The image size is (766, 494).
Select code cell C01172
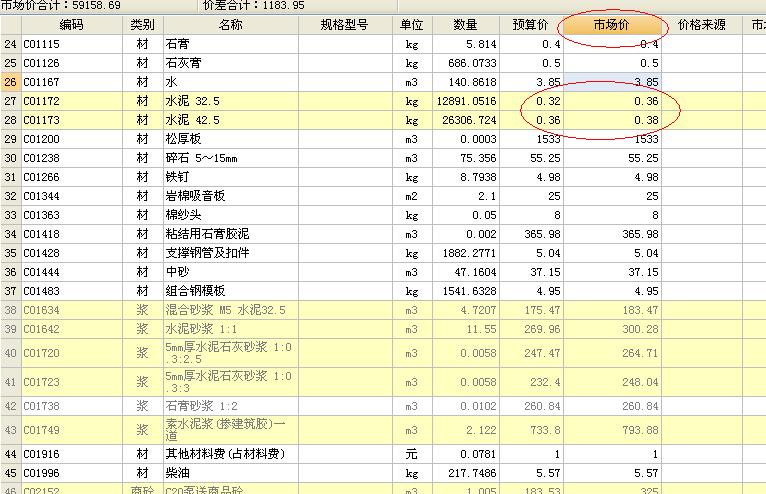click(72, 101)
